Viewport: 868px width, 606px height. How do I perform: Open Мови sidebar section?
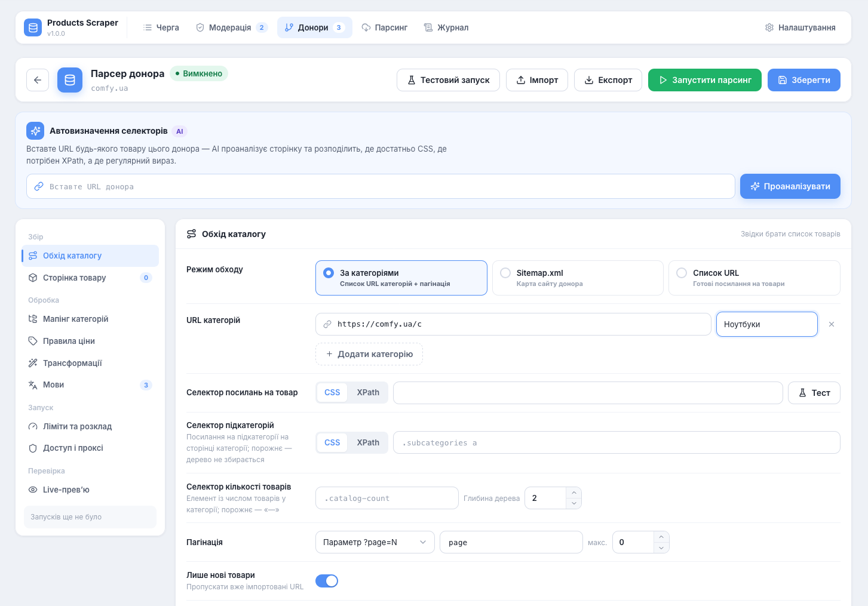click(90, 384)
